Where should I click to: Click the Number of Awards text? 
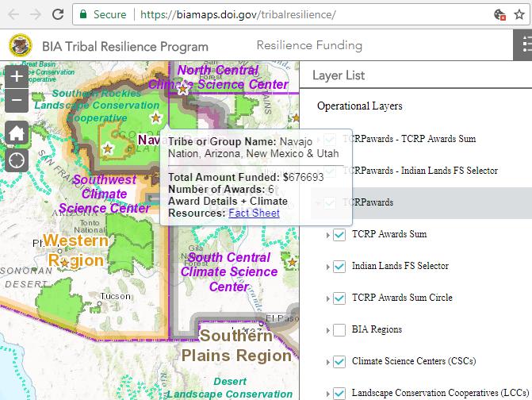(221, 189)
